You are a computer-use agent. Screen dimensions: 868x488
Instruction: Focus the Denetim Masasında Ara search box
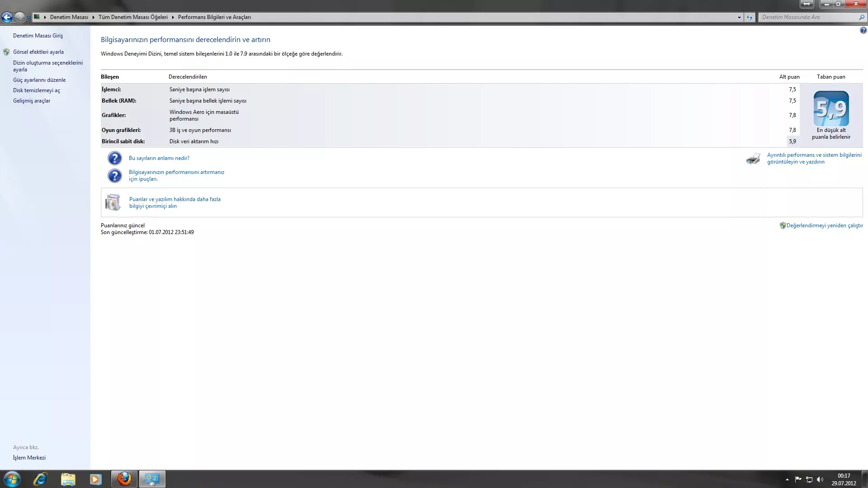click(x=808, y=17)
